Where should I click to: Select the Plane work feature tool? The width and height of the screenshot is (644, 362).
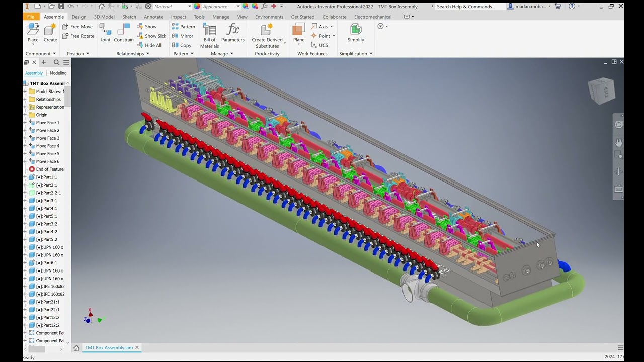(x=299, y=33)
